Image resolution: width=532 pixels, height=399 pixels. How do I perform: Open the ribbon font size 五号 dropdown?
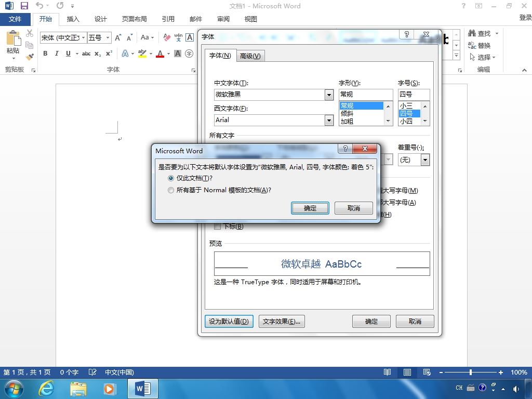coord(108,37)
